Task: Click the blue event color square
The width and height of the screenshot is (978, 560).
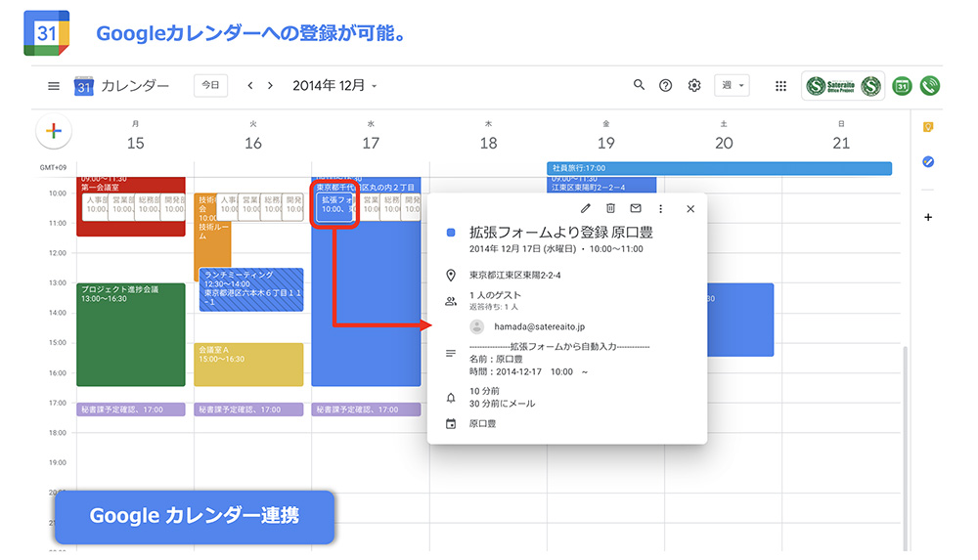Action: point(450,233)
